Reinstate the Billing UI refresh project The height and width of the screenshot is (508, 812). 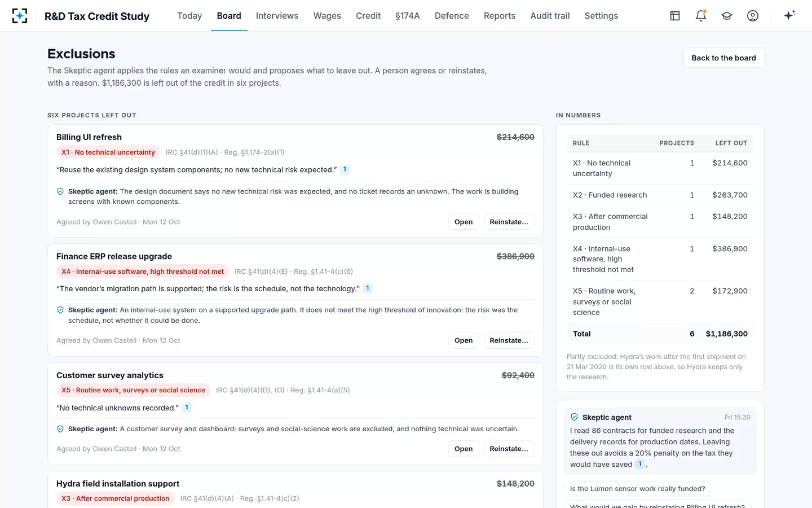click(x=509, y=222)
